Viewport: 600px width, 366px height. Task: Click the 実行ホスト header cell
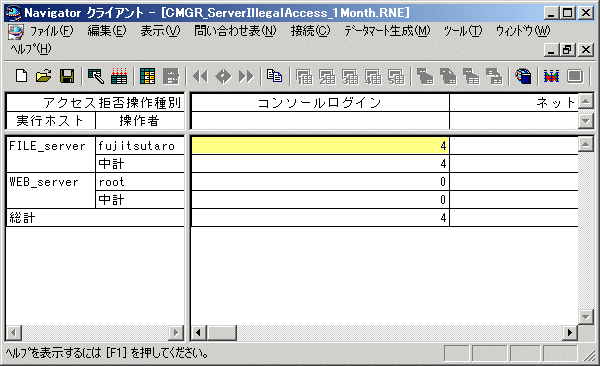(x=51, y=121)
